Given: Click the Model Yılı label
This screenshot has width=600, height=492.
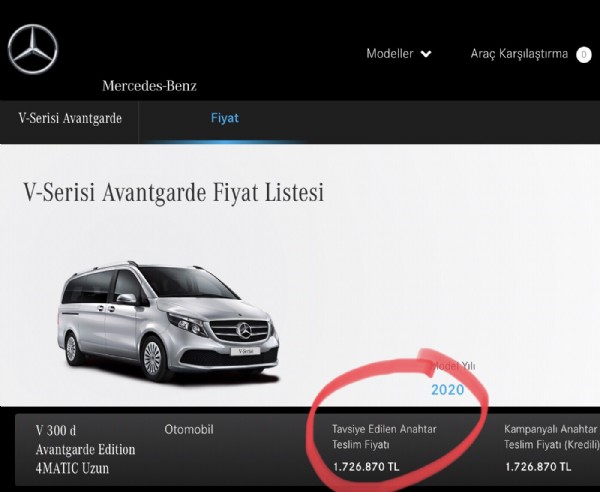Looking at the screenshot, I should [453, 366].
